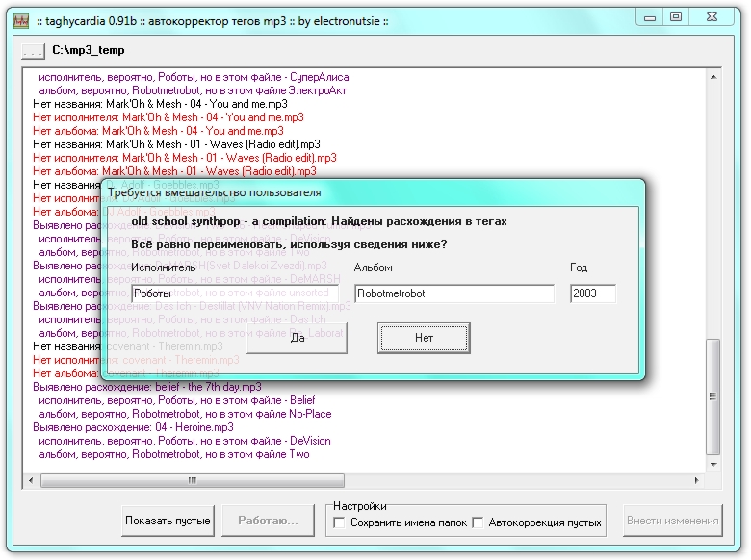Select line 'Нет альбома: Mark'Oh & Mesh - 01 - Waves (Radio edit).mp3'
Image resolution: width=751 pixels, height=560 pixels.
[174, 171]
